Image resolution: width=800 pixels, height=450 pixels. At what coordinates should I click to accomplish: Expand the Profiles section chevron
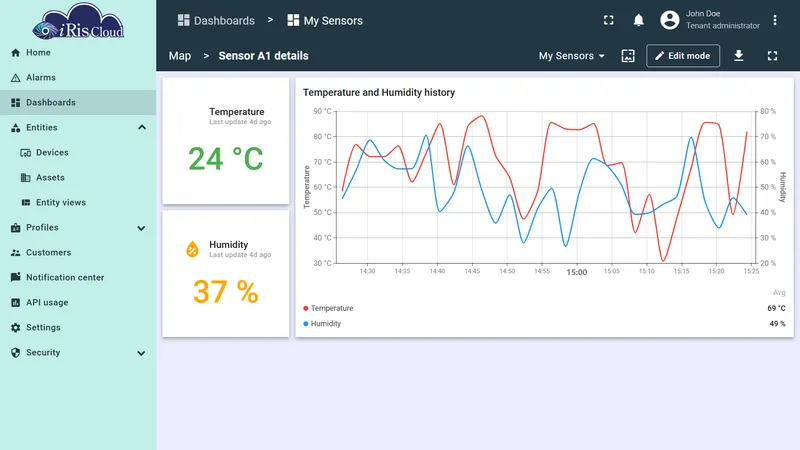coord(141,228)
